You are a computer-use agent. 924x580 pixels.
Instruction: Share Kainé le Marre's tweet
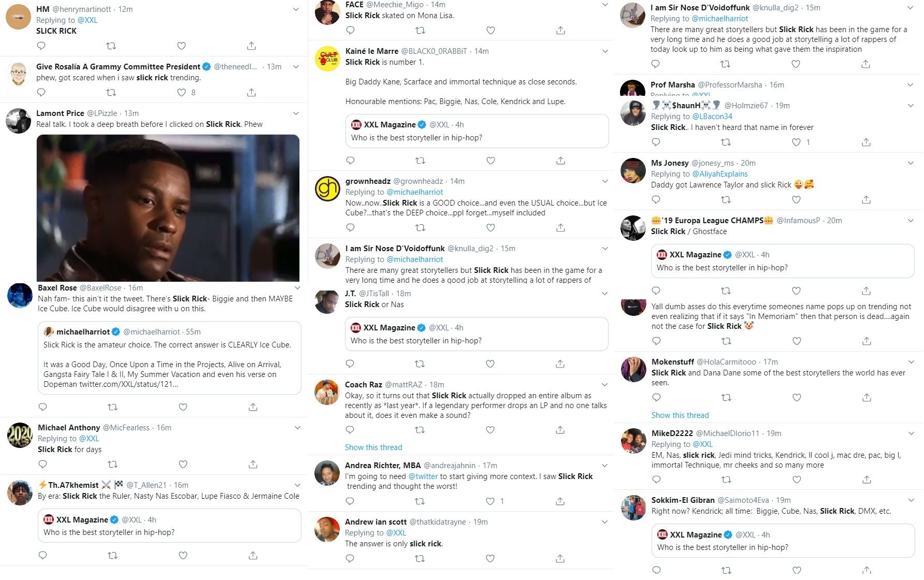pyautogui.click(x=560, y=161)
